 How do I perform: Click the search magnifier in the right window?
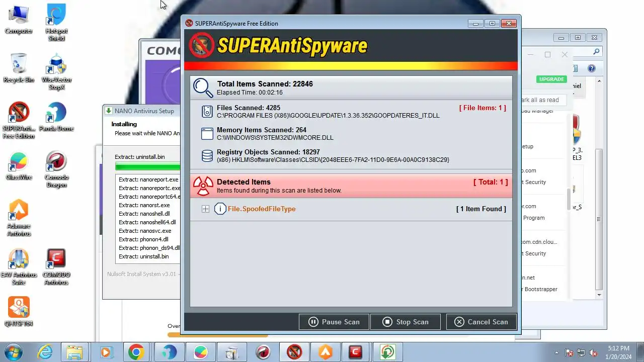click(x=596, y=51)
